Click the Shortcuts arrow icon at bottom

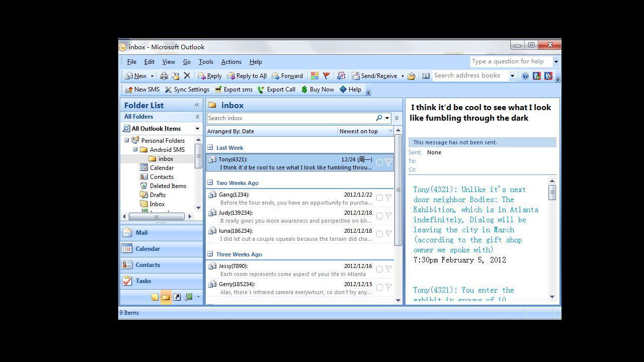[177, 297]
